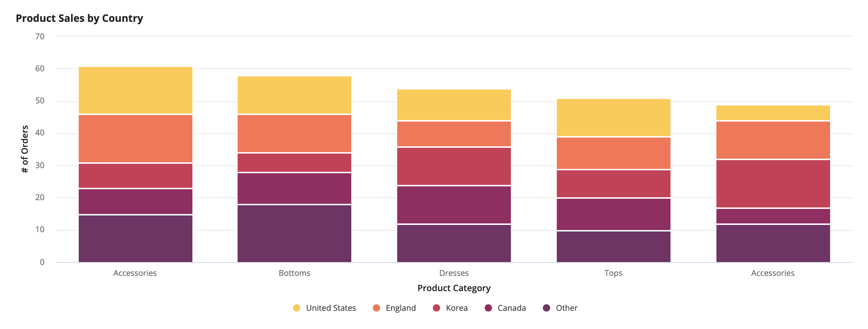Click the Tops category axis label
This screenshot has width=868, height=329.
pyautogui.click(x=613, y=273)
